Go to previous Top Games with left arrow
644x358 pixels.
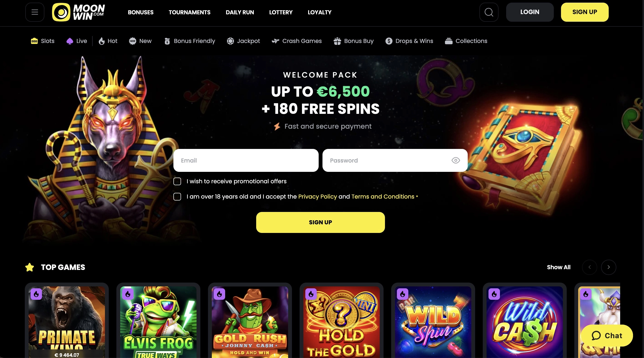(x=590, y=267)
